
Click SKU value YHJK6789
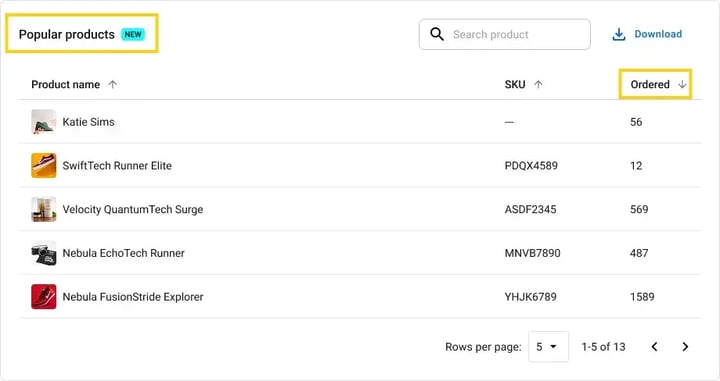(x=530, y=297)
